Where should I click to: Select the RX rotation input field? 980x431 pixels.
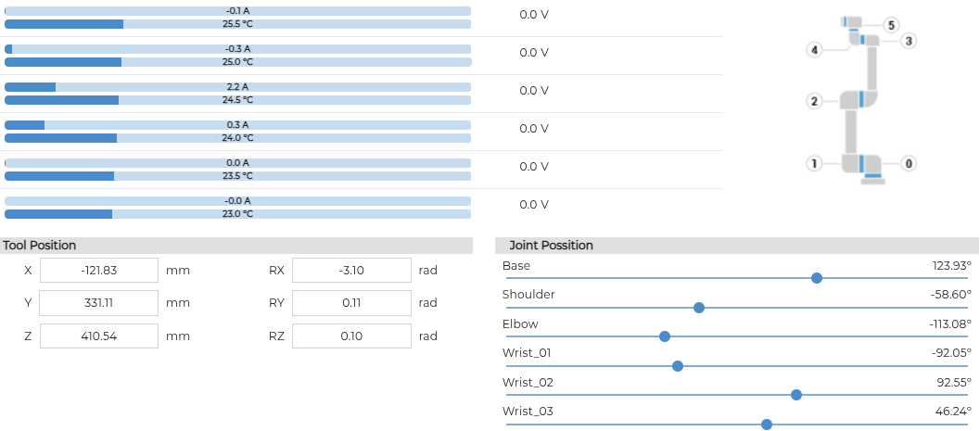351,271
